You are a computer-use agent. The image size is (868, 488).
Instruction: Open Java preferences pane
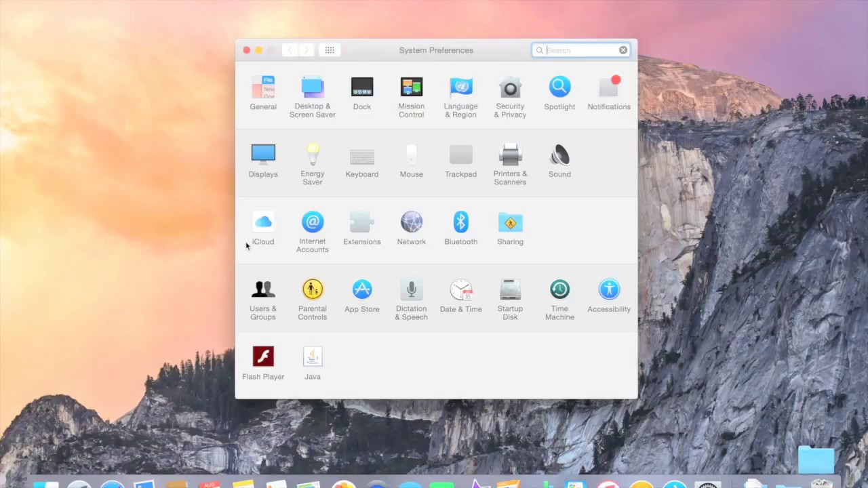[313, 363]
